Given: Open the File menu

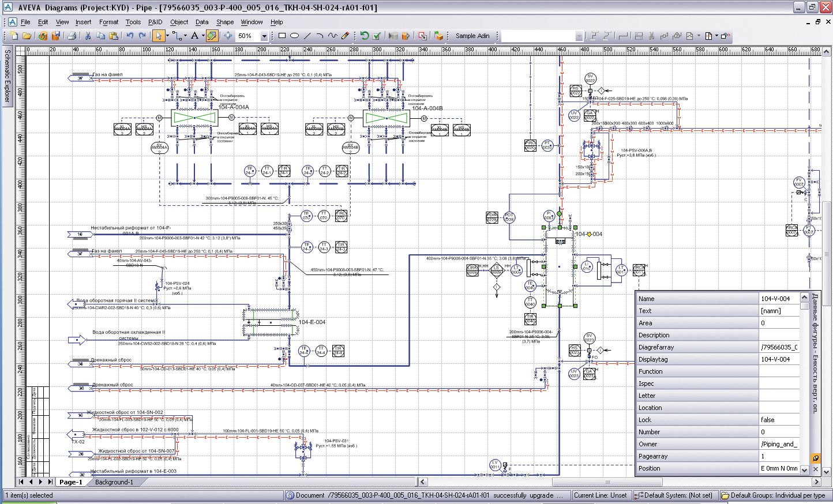Looking at the screenshot, I should [25, 22].
